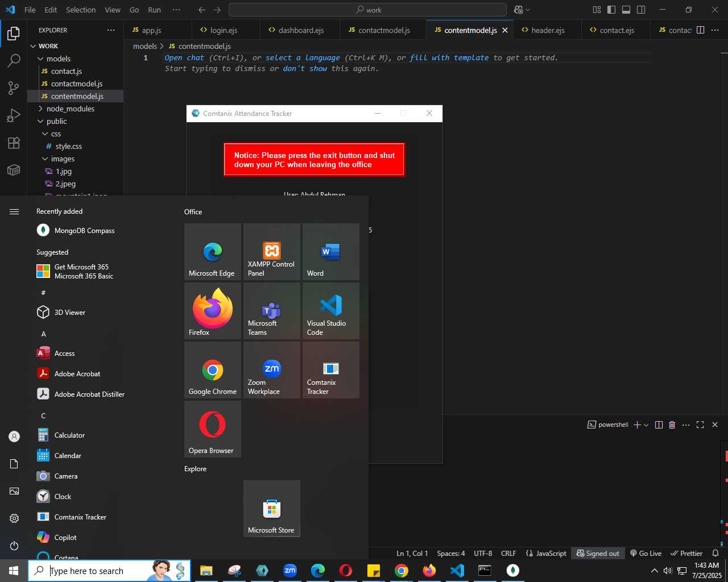Collapse the models folder

[x=75, y=59]
